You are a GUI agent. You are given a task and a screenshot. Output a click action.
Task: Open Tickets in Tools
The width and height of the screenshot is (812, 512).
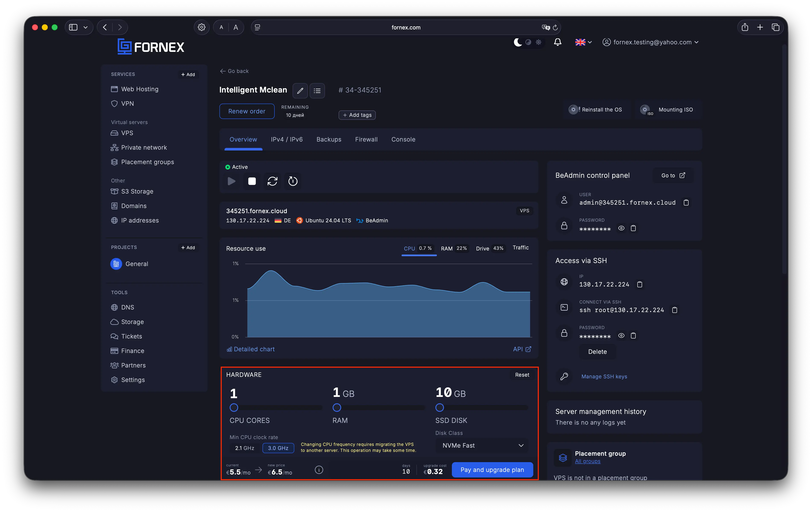(x=126, y=336)
